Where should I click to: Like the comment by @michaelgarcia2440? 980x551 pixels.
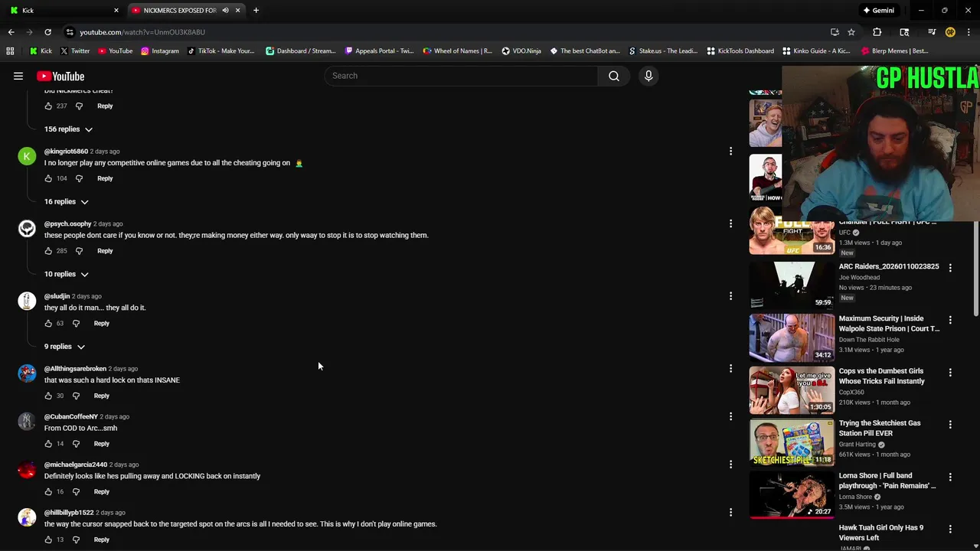[x=48, y=491]
